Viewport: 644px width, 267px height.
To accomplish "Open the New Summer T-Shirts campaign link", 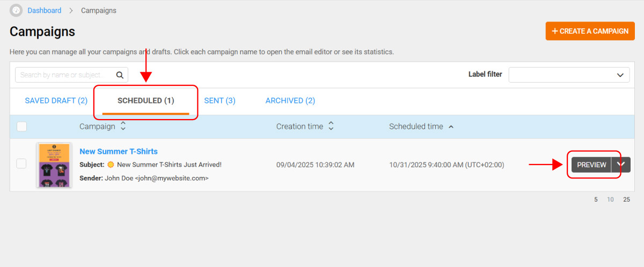I will [119, 152].
